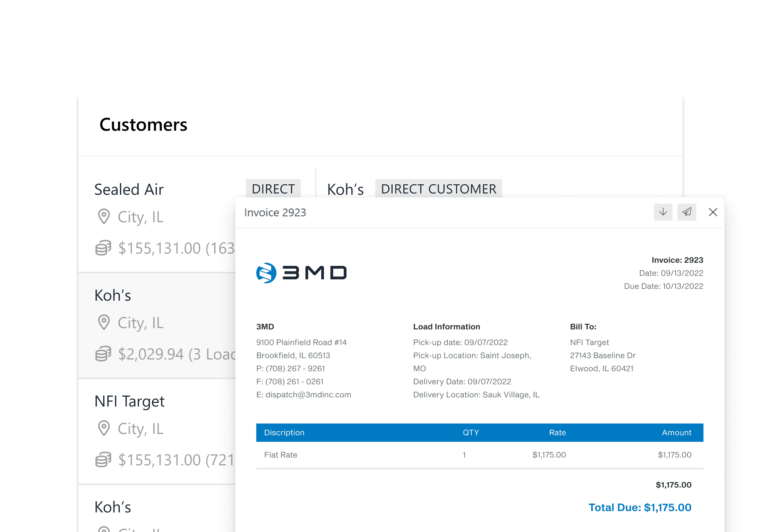Click Sealed Air location pin icon

(x=104, y=217)
